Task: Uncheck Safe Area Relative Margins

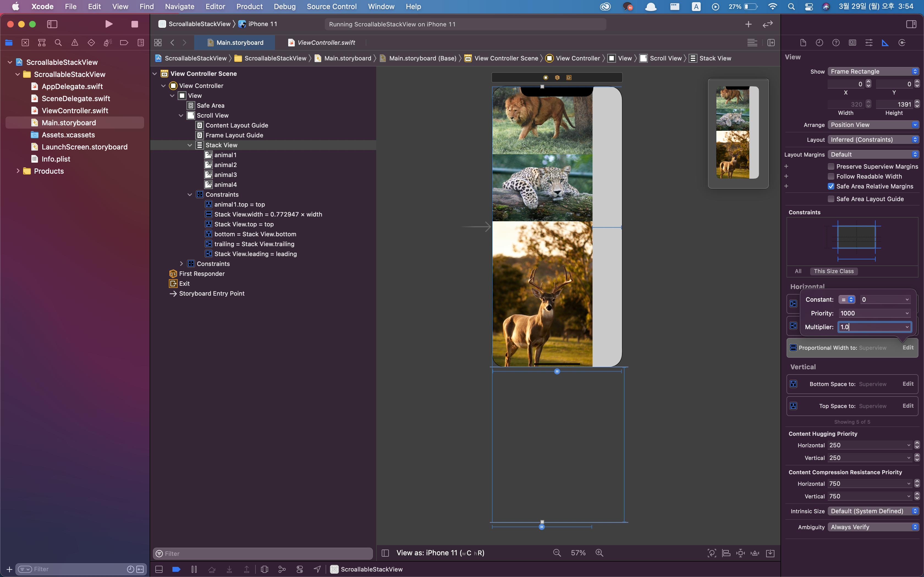Action: click(x=831, y=186)
